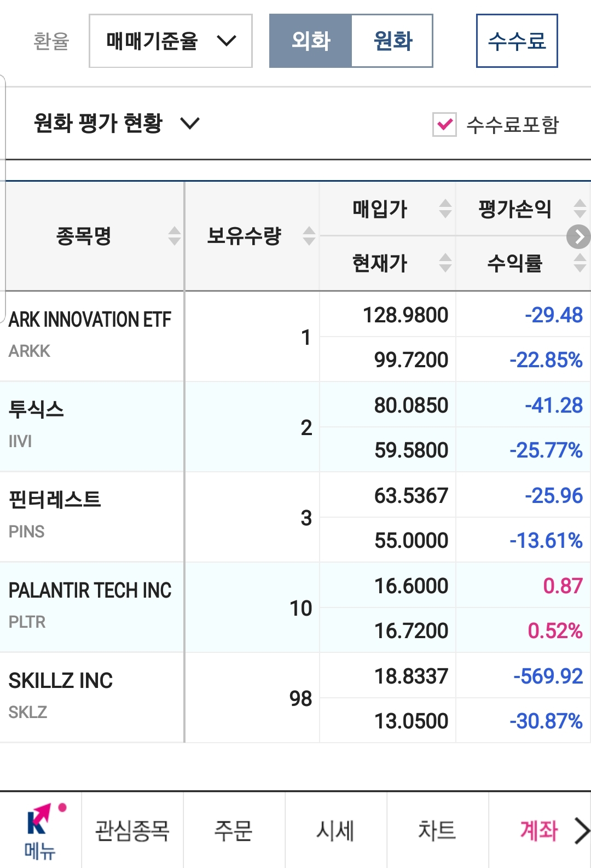
Task: Tap SKLZ loss value -569.92
Action: click(548, 676)
